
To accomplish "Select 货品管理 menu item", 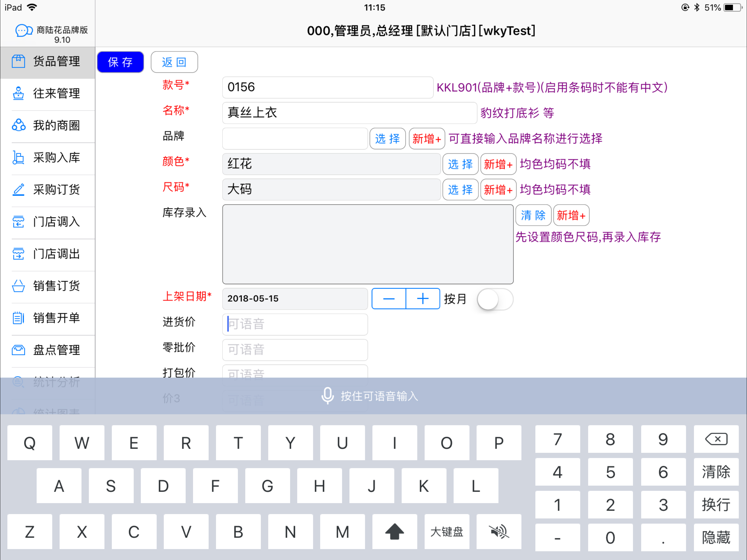I will (x=48, y=62).
